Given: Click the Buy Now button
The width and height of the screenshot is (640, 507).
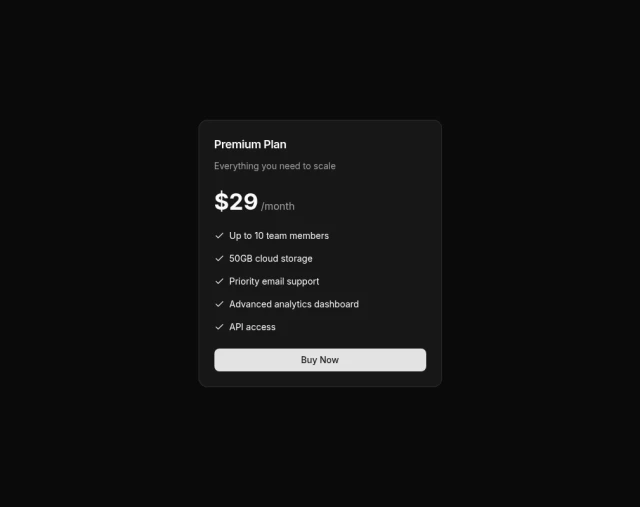Looking at the screenshot, I should click(x=320, y=360).
